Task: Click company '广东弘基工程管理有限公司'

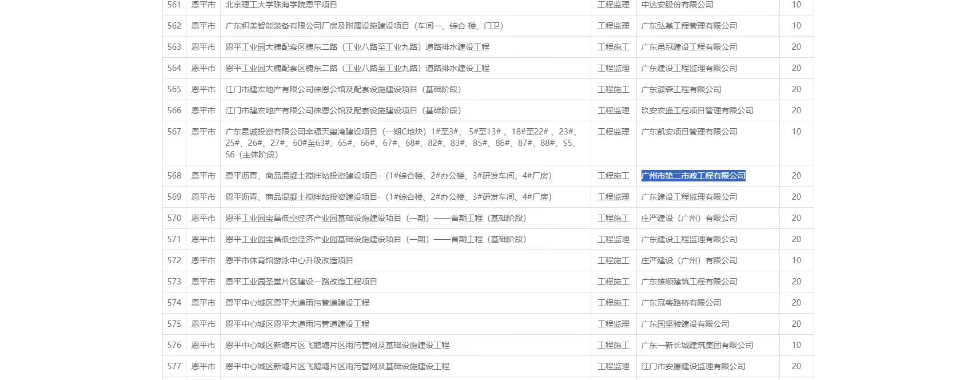Action: pyautogui.click(x=689, y=26)
